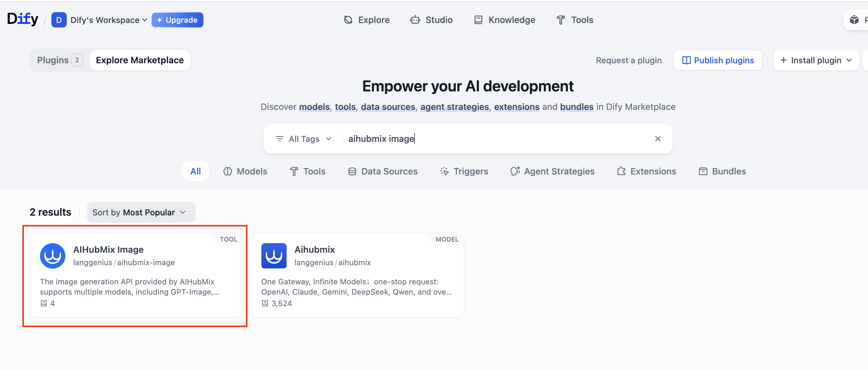Expand Install plugin dropdown
The height and width of the screenshot is (370, 868).
click(x=816, y=60)
